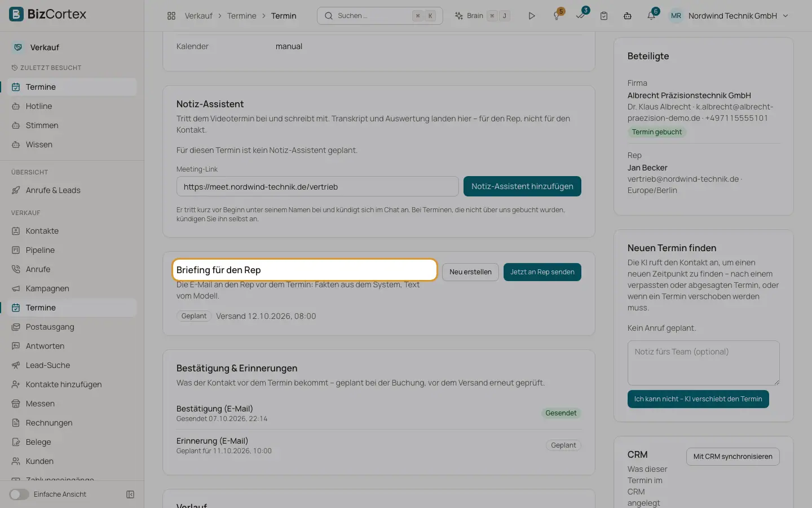This screenshot has width=812, height=508.
Task: Click the play icon in top bar
Action: point(531,16)
